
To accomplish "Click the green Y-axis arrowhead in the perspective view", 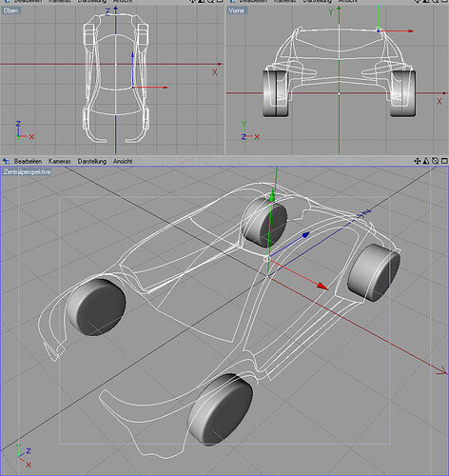I will (x=272, y=196).
